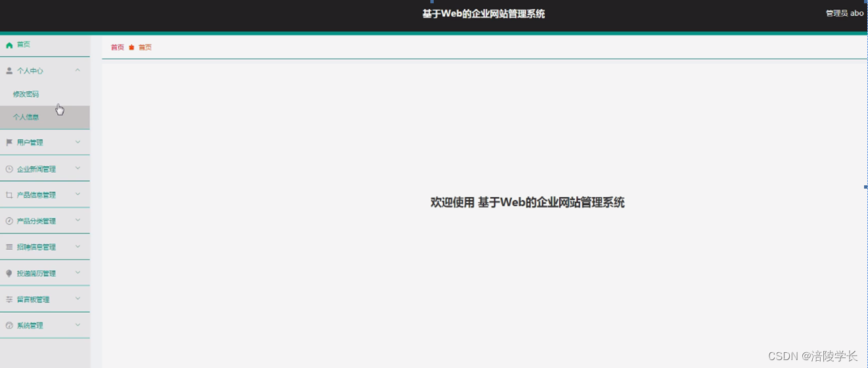This screenshot has width=868, height=368.
Task: Click the compass icon next to 产品分类管理
Action: click(9, 221)
